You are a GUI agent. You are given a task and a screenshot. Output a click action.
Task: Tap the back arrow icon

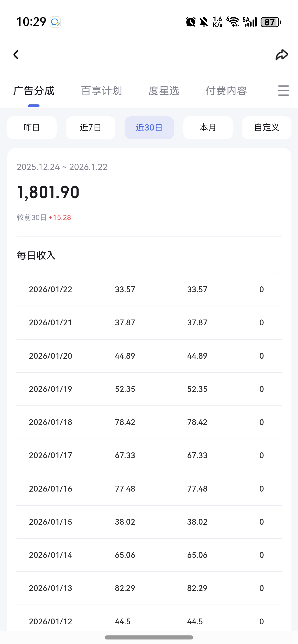16,55
